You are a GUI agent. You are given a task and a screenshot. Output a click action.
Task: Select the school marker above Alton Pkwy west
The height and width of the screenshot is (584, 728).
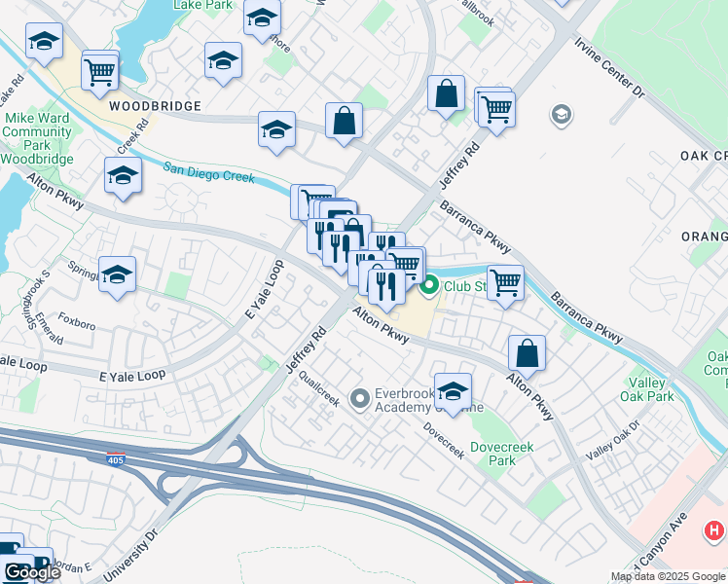coord(123,177)
